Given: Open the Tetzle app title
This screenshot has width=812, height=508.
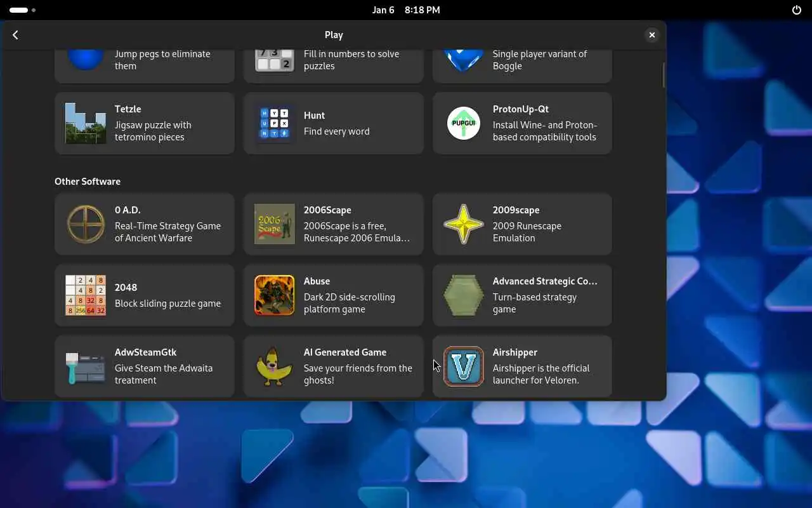Looking at the screenshot, I should 128,109.
